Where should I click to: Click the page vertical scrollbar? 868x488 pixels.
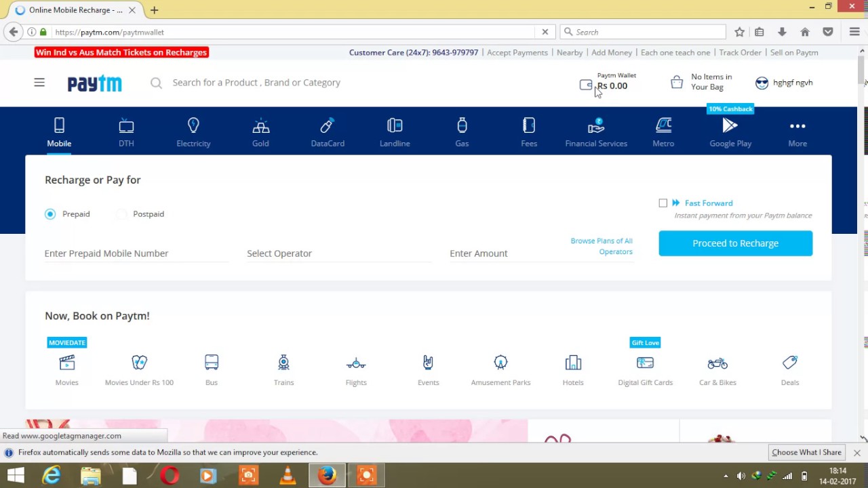tap(863, 244)
